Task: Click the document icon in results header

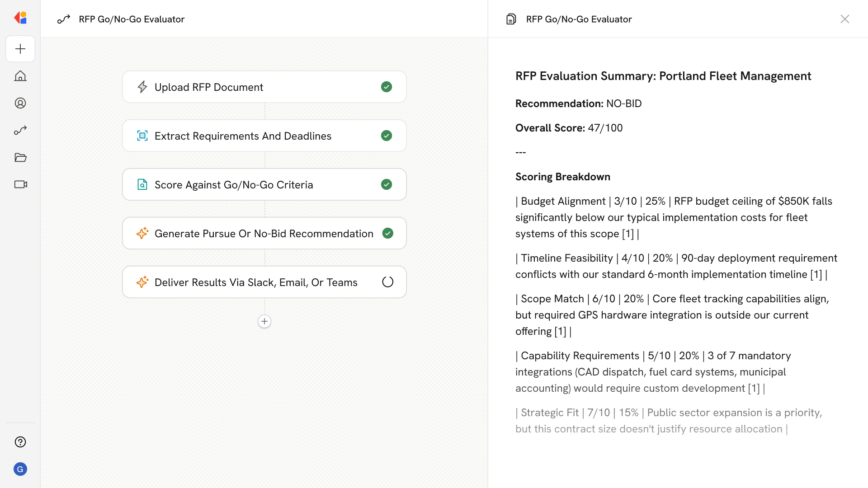Action: [511, 19]
